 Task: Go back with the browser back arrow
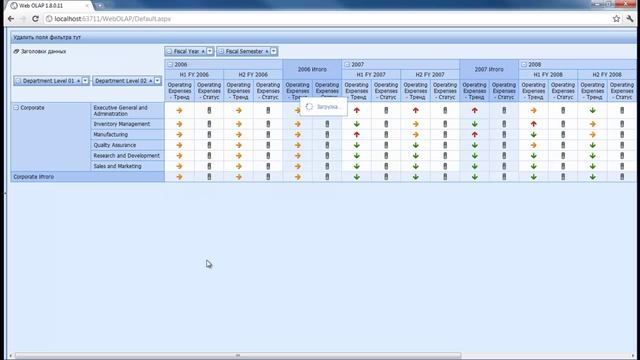(11, 19)
